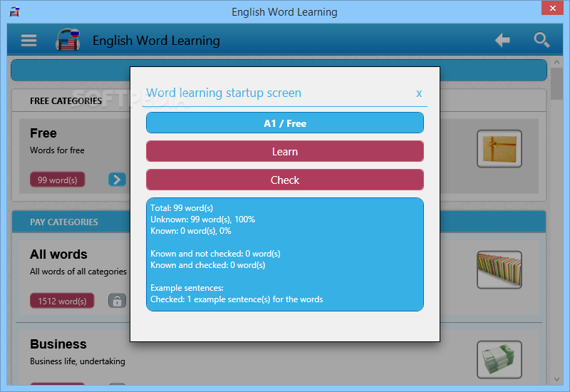Select the All words category title

click(58, 254)
